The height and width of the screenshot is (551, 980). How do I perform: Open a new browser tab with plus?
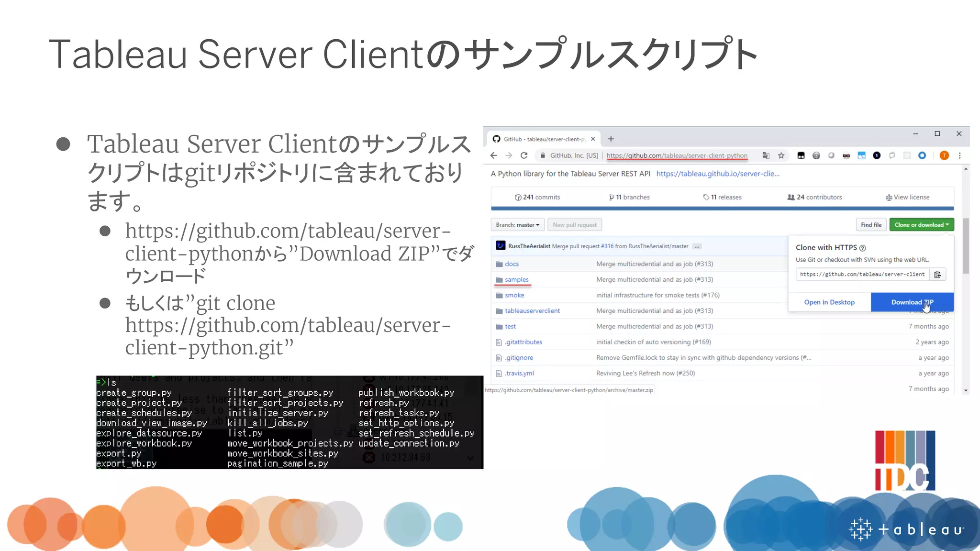click(x=611, y=139)
